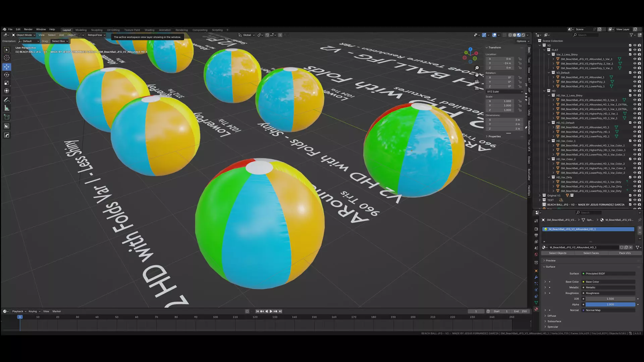Activate the Move tool
The height and width of the screenshot is (362, 644).
(x=7, y=67)
